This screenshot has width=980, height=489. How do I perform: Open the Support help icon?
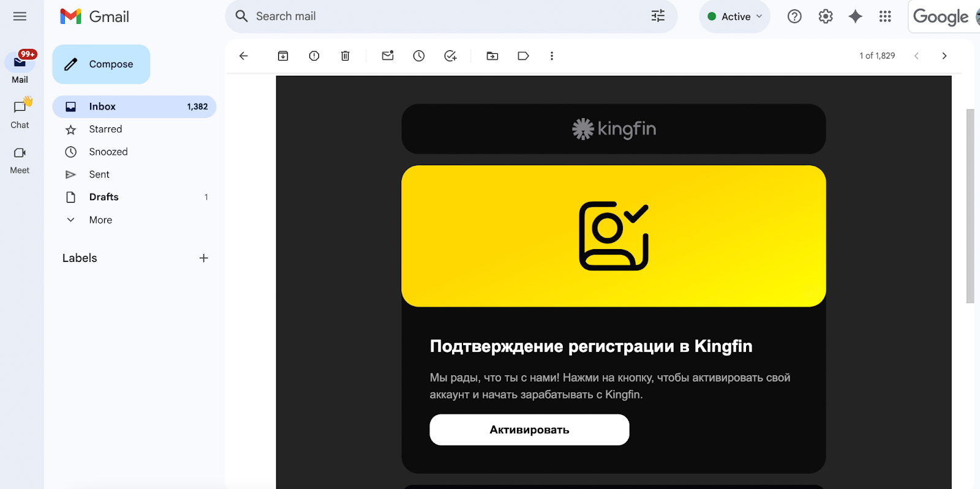794,17
